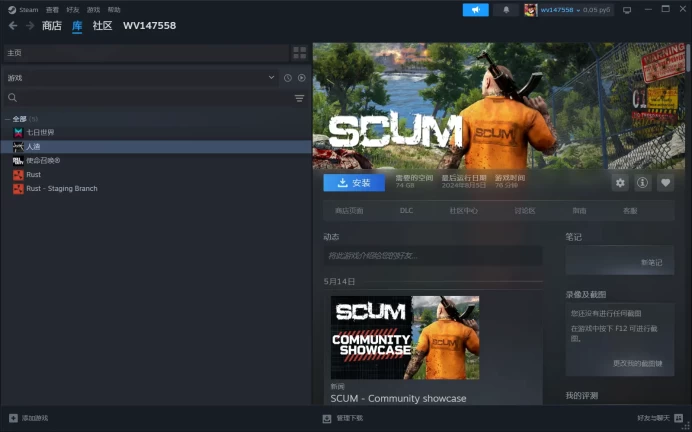Open the 游戏 menu in menu bar
Viewport: 692px width, 432px height.
tap(93, 10)
